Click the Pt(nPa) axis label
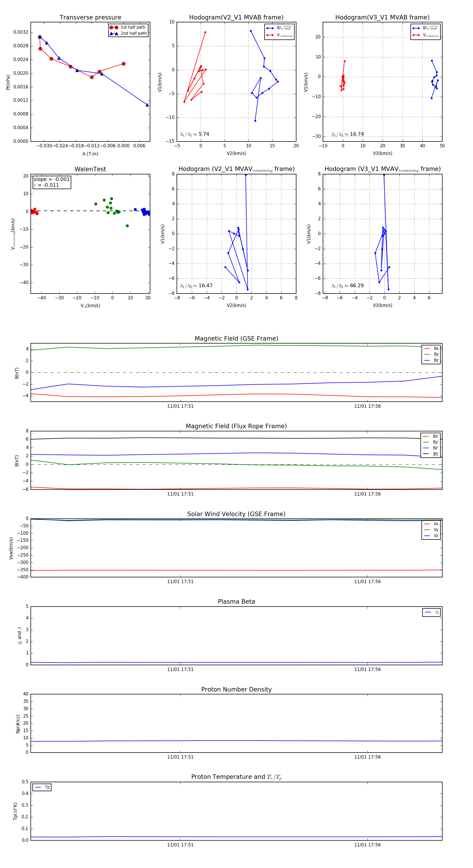 click(x=8, y=82)
